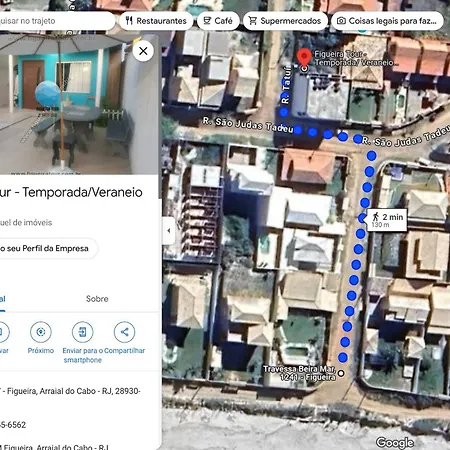Image resolution: width=450 pixels, height=450 pixels.
Task: Click the phone number ending 6562
Action: pyautogui.click(x=13, y=425)
